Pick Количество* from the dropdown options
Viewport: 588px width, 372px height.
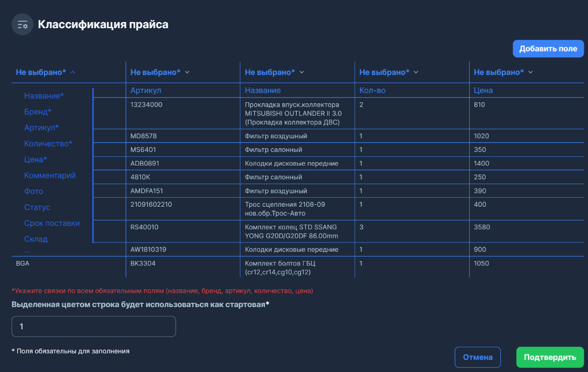coord(48,143)
